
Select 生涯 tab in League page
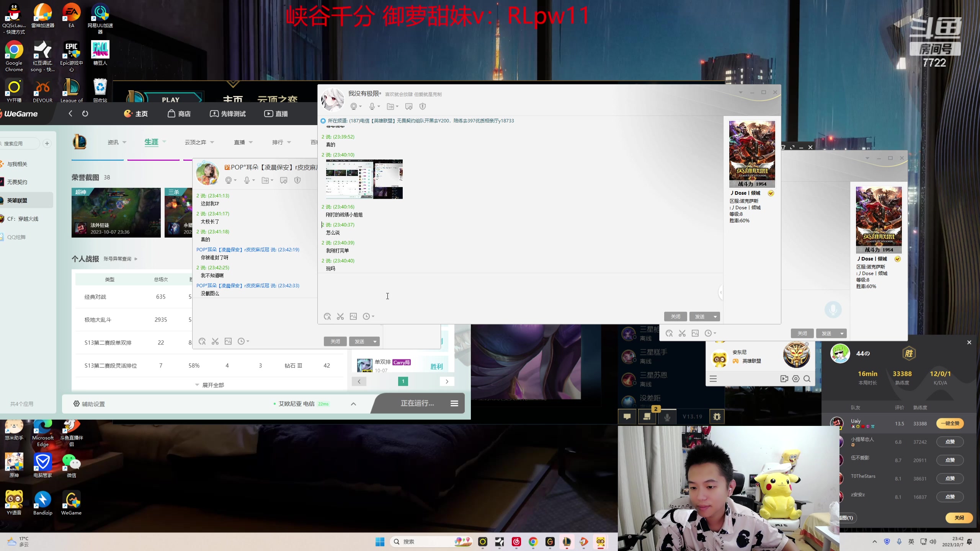[151, 142]
